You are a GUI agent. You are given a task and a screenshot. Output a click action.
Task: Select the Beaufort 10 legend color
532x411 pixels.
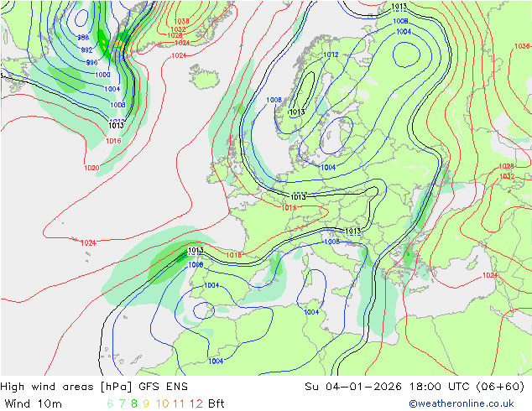(162, 403)
